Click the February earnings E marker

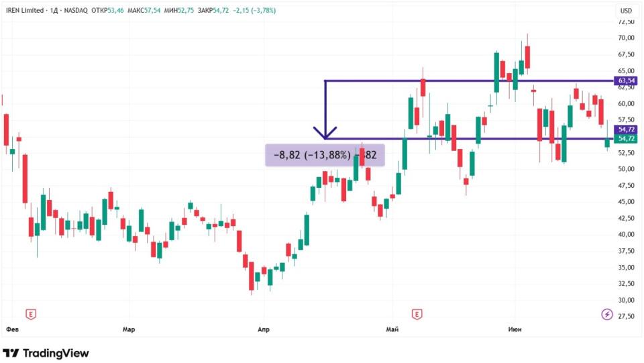tap(31, 315)
